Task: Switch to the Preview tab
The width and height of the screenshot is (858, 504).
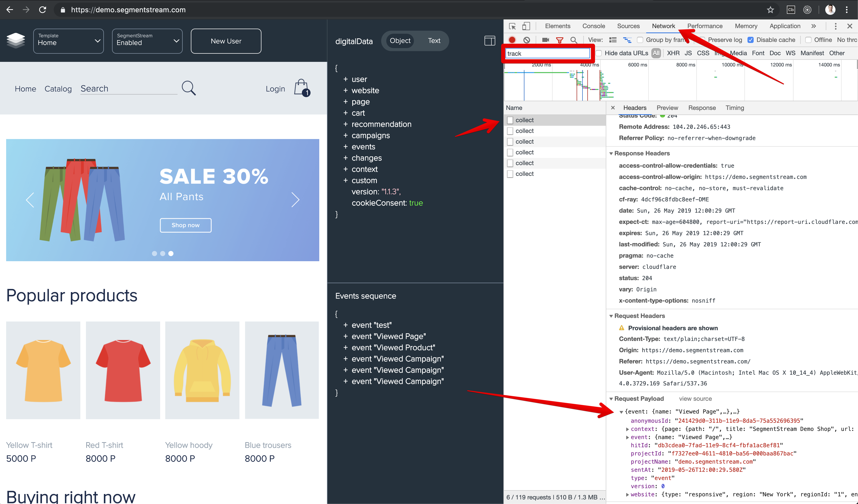Action: tap(667, 108)
